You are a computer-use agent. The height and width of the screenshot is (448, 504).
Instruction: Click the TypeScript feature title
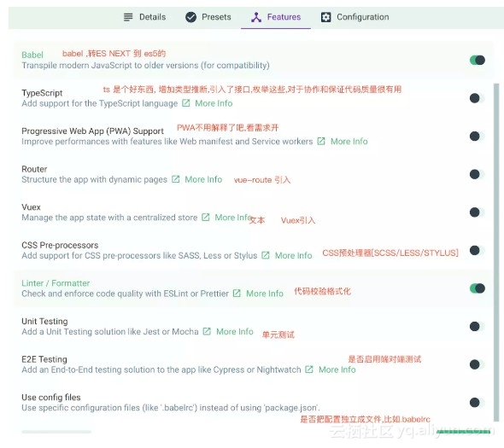coord(42,93)
